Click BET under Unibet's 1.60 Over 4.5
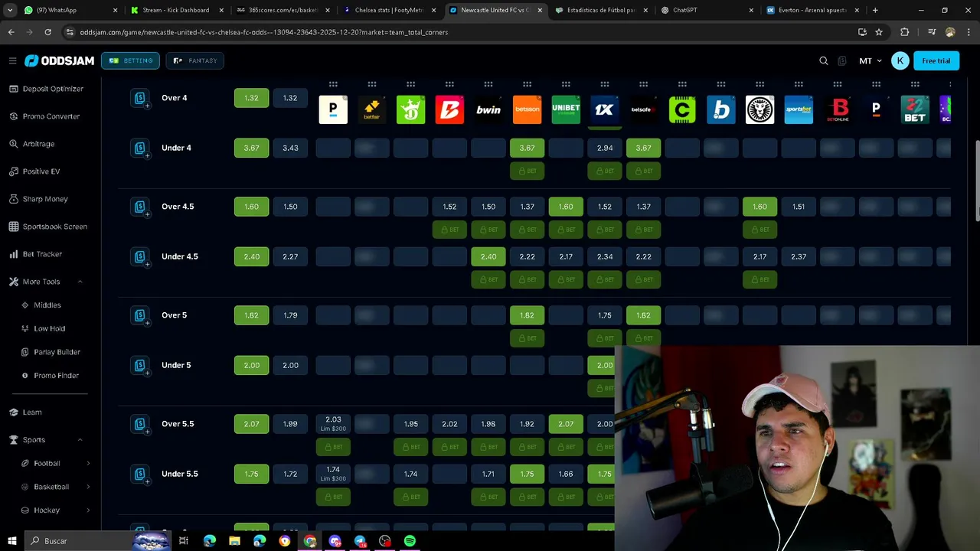The height and width of the screenshot is (551, 980). tap(566, 230)
